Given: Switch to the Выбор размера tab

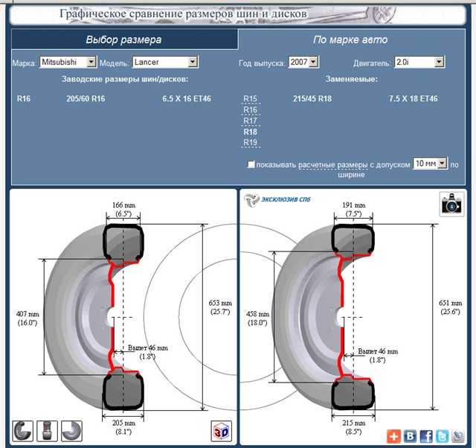Looking at the screenshot, I should coord(124,39).
